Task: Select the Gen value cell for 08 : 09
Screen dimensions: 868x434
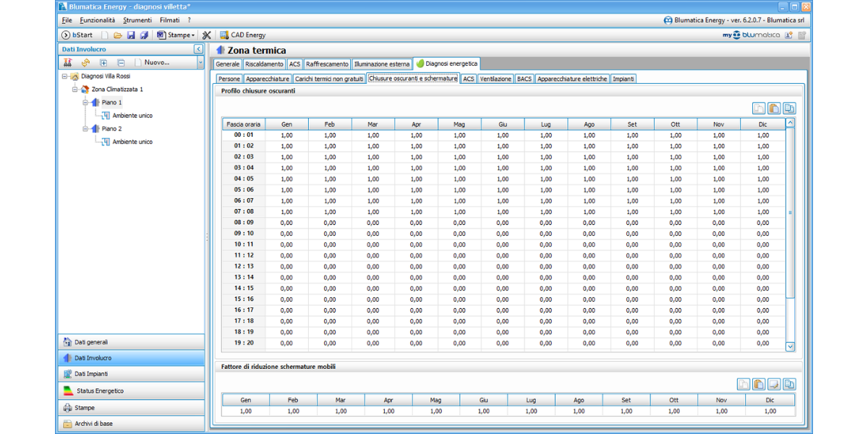Action: (x=286, y=223)
